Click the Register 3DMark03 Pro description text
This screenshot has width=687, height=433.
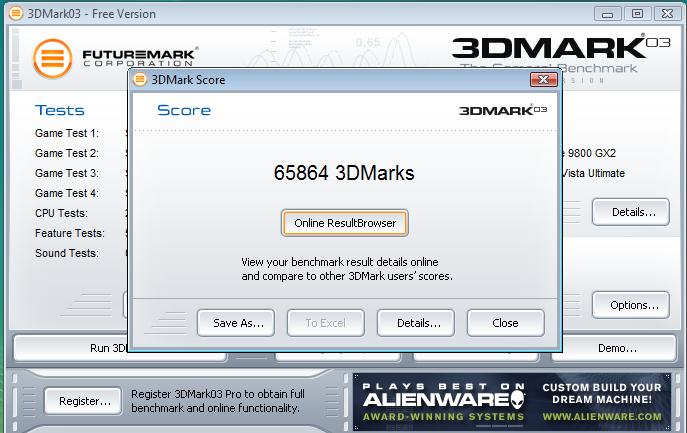tap(218, 401)
